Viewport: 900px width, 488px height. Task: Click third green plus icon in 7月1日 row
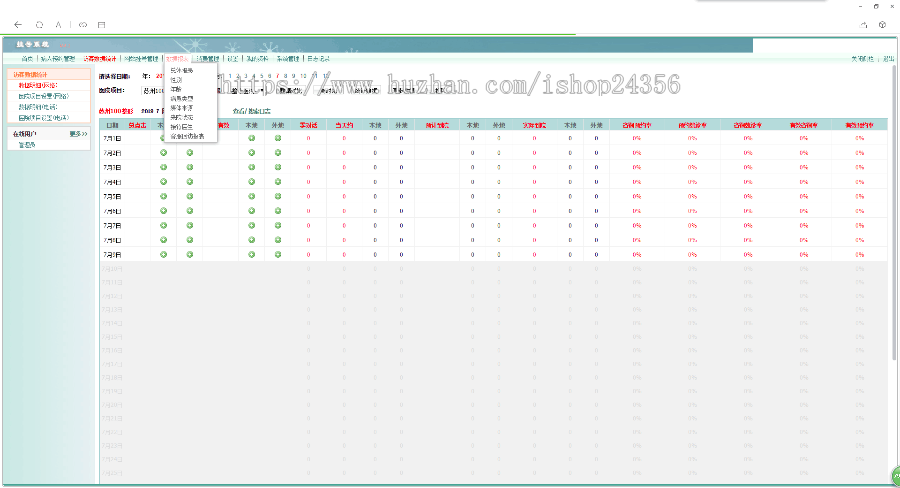251,138
